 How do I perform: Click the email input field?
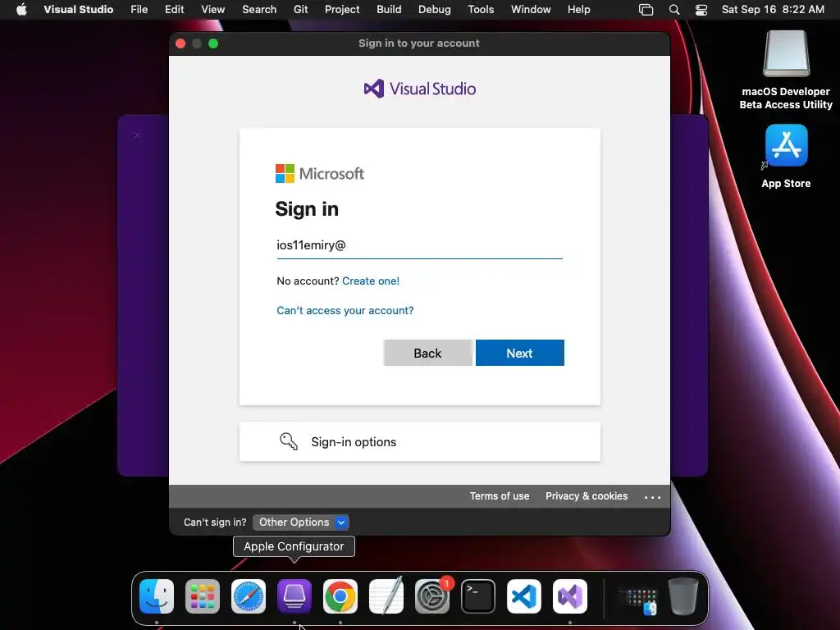419,245
